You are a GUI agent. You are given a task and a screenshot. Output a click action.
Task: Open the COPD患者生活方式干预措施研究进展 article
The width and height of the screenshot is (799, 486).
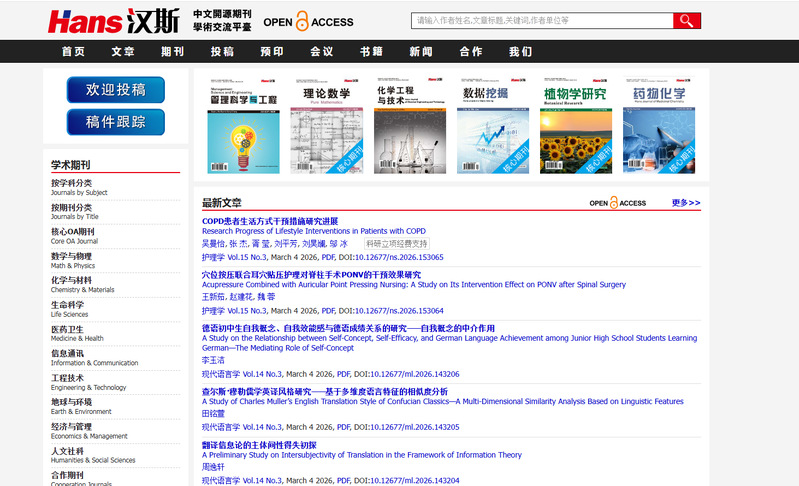coord(270,221)
